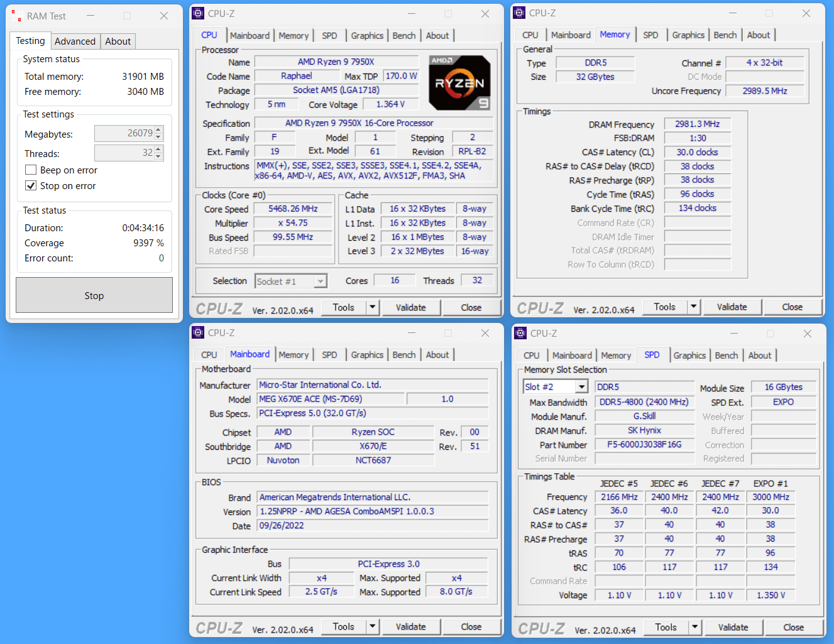Click the EXPO #1 frequency "3000 MHz"
Viewport: 834px width, 644px height.
pos(771,497)
